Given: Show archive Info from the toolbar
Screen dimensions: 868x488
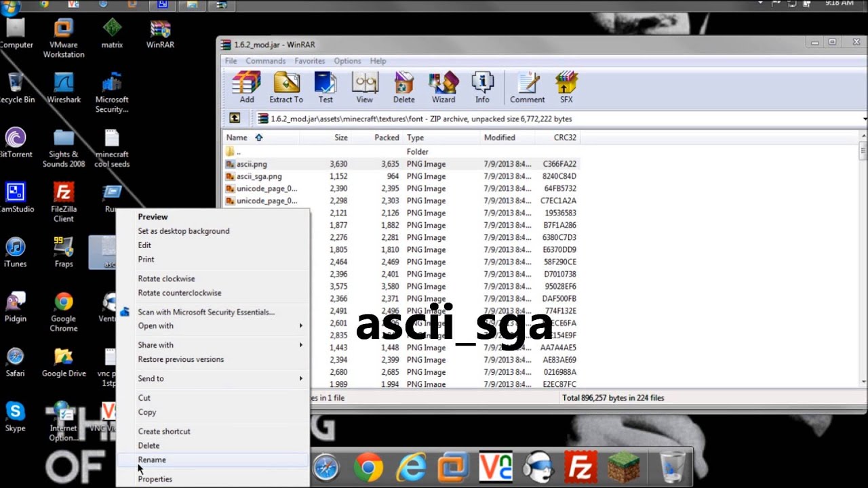Looking at the screenshot, I should [x=482, y=87].
